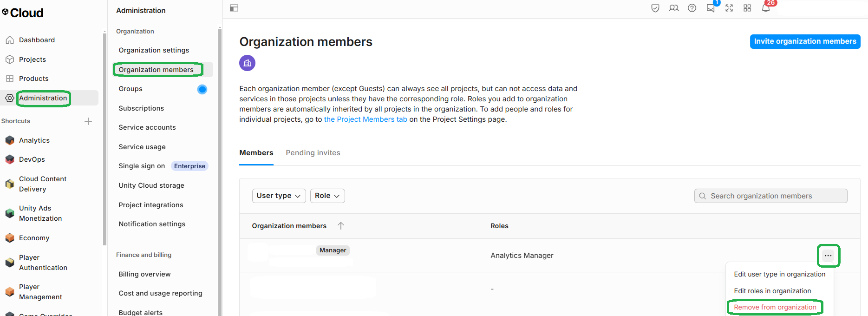This screenshot has width=868, height=316.
Task: Sort by Organization members arrow
Action: [341, 226]
